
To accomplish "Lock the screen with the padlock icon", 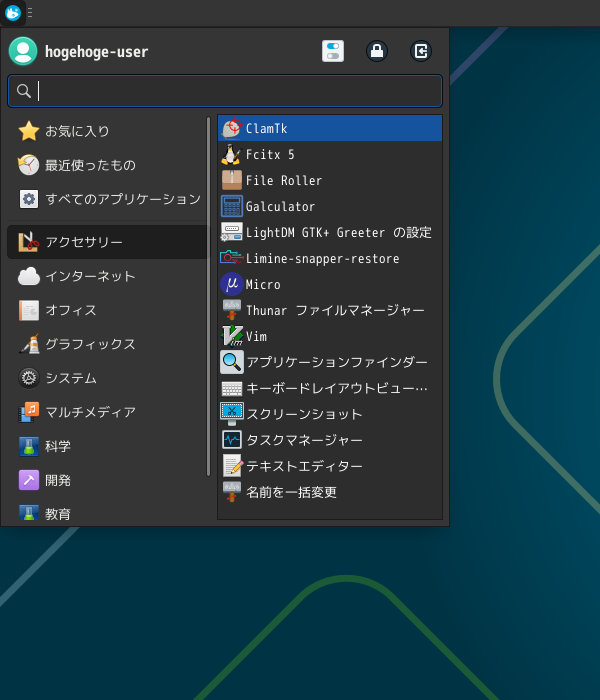I will tap(377, 51).
